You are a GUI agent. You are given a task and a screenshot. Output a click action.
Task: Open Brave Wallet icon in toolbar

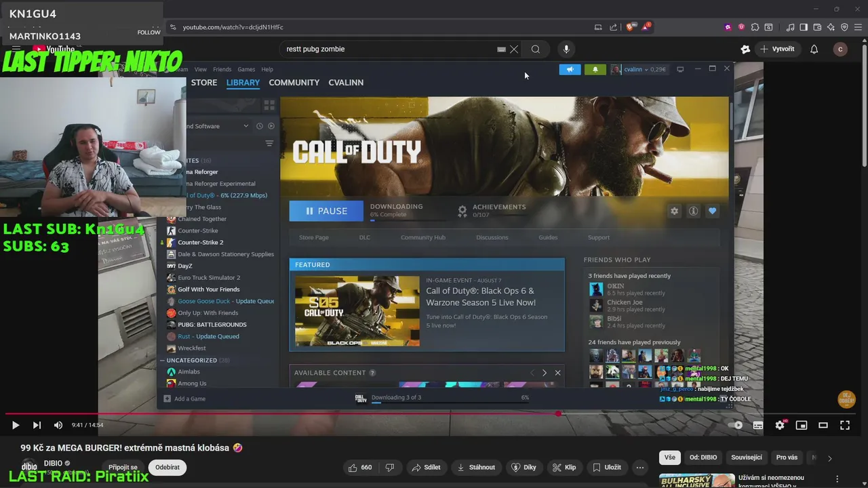(x=817, y=27)
